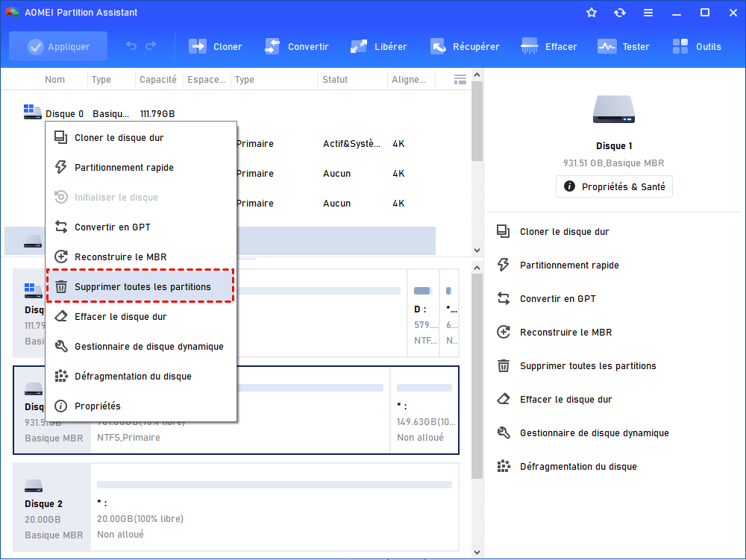Click Cloner le disque dur in right panel
This screenshot has height=560, width=746.
pyautogui.click(x=564, y=232)
